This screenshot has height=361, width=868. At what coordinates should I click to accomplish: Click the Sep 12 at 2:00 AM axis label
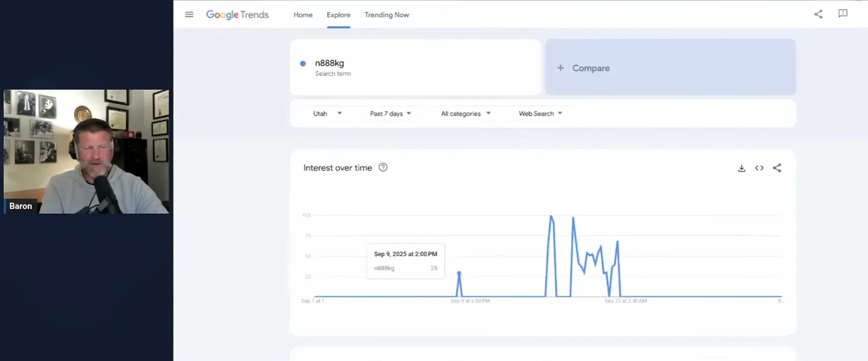point(626,301)
